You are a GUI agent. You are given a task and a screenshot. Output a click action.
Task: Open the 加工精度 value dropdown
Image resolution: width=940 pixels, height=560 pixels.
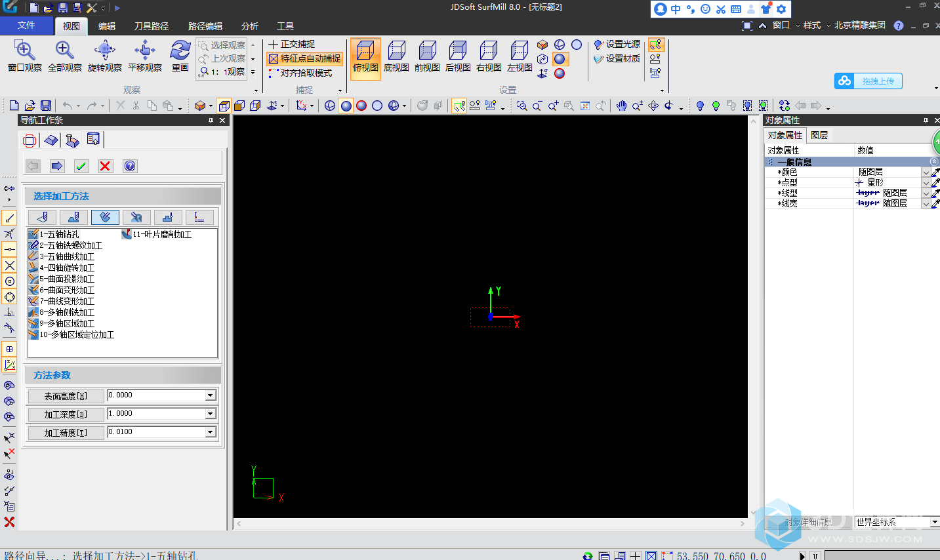coord(211,432)
